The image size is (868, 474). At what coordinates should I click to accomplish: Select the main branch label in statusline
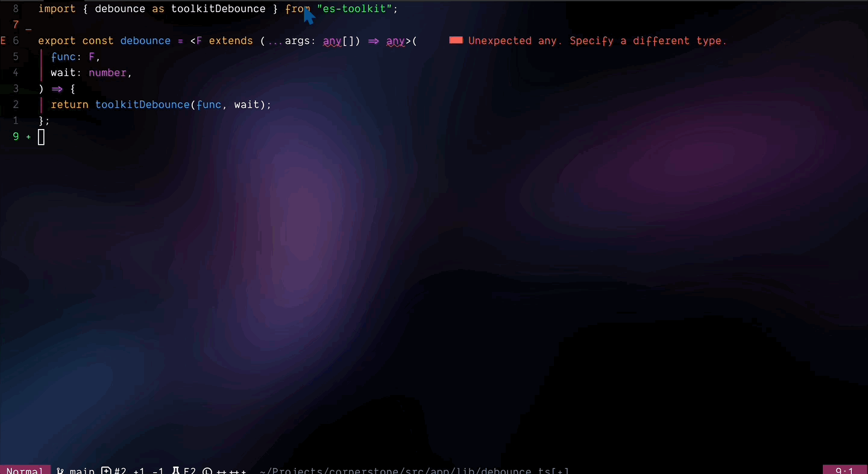point(82,471)
